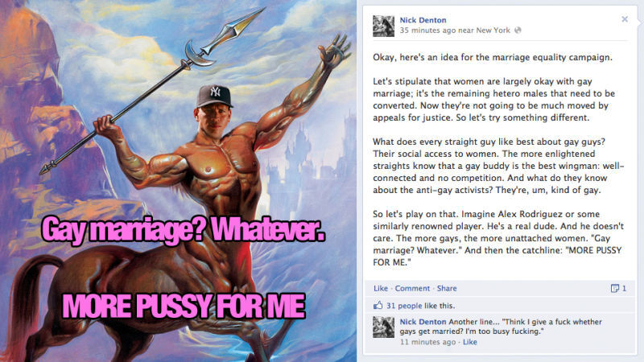
Task: Close the photo viewer panel
Action: (x=625, y=19)
